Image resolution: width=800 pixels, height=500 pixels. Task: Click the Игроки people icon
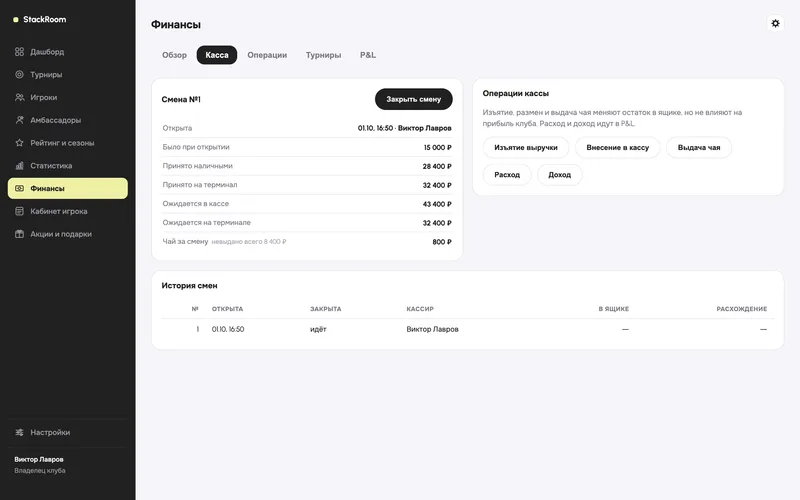(x=19, y=97)
